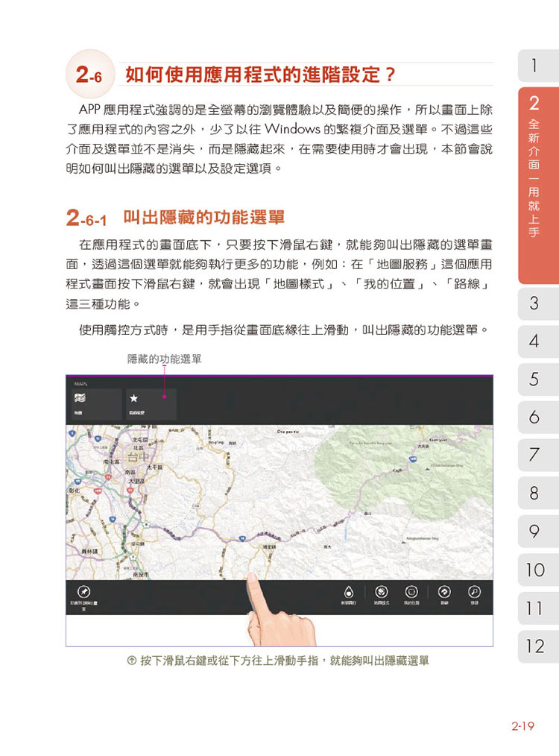Click the 彰化 label on the map
The height and width of the screenshot is (756, 559).
pos(75,491)
